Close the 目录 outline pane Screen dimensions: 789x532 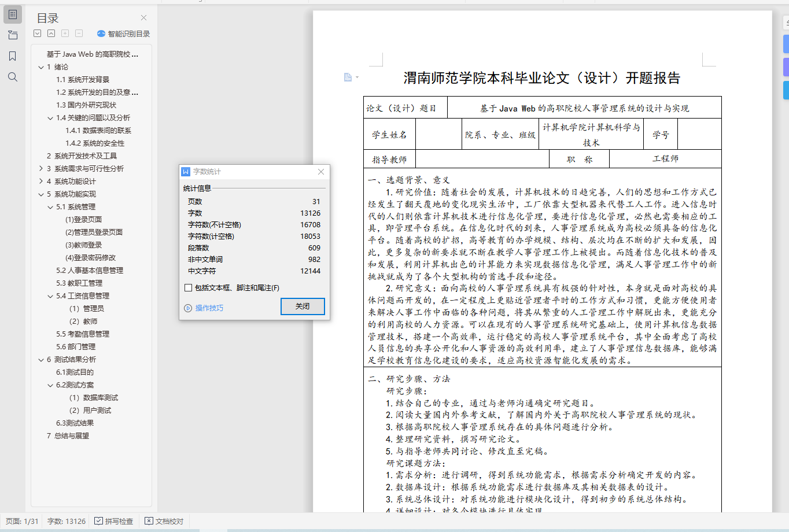[144, 18]
